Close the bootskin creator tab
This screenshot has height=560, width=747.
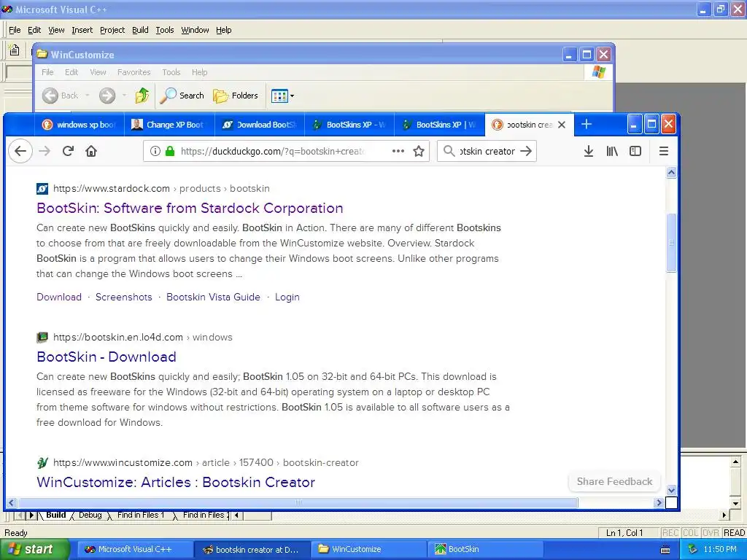click(x=562, y=125)
